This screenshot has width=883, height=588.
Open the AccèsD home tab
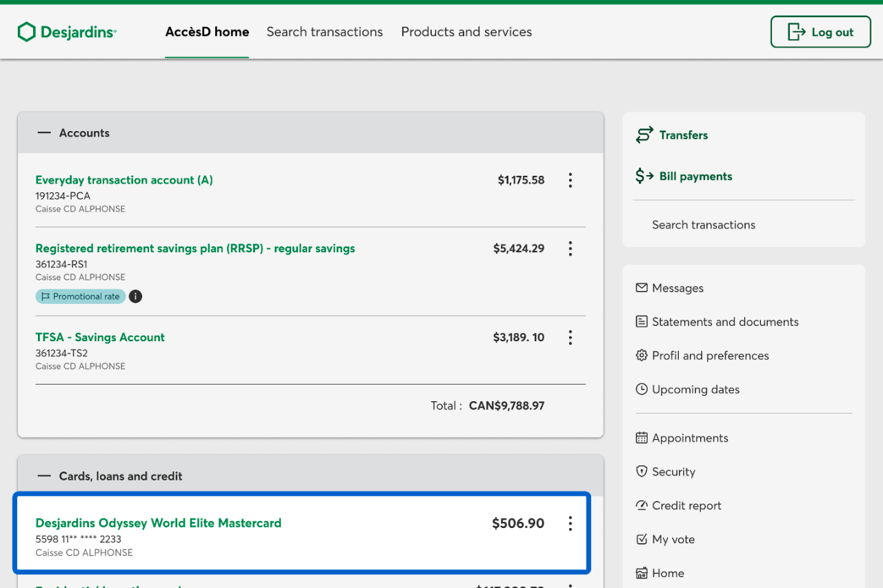(x=207, y=32)
